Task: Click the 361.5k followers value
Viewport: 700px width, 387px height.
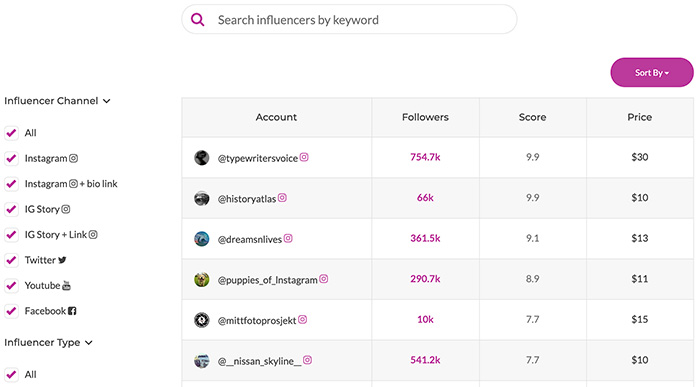Action: [425, 238]
